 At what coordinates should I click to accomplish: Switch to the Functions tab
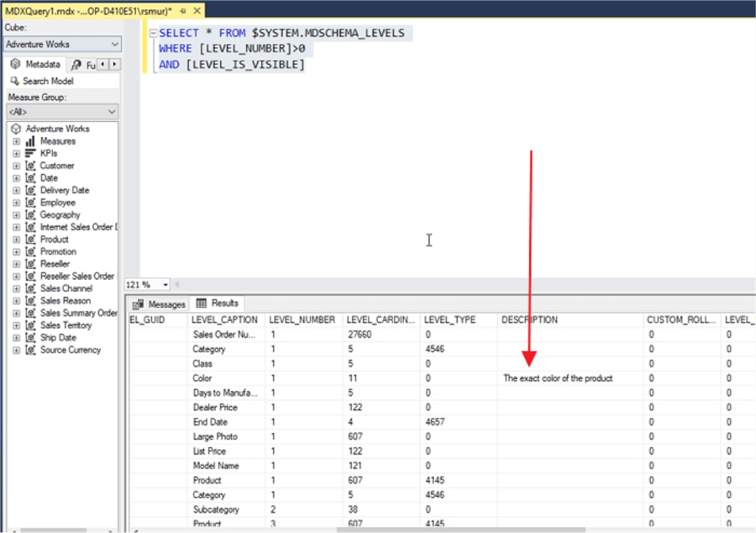coord(83,65)
